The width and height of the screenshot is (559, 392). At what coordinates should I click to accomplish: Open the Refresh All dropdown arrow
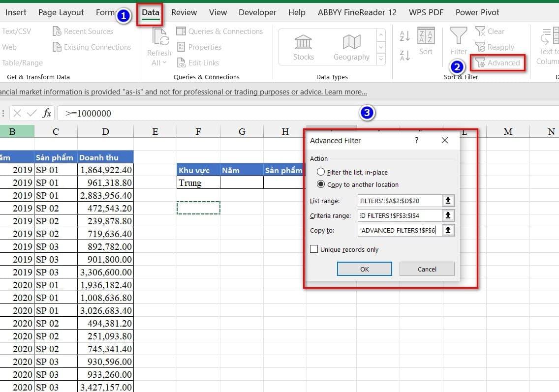pos(164,62)
